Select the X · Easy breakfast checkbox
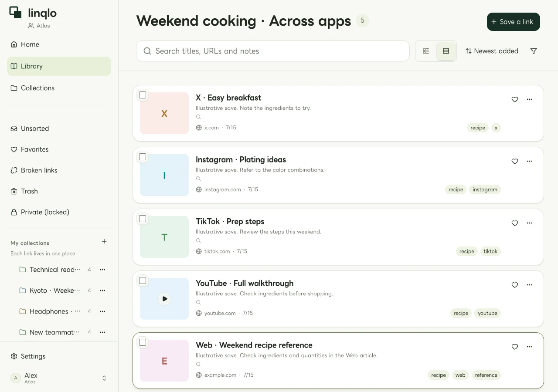The height and width of the screenshot is (392, 558). (x=143, y=95)
